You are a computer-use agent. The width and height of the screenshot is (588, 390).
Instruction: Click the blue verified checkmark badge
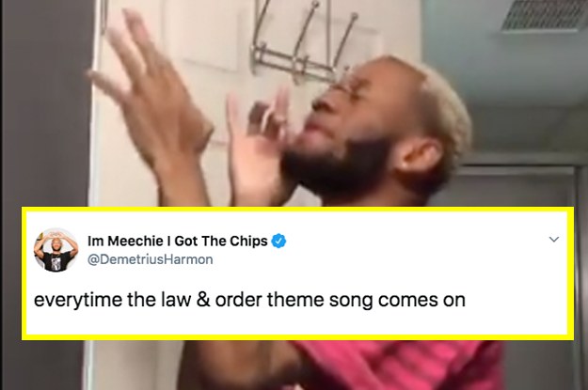pyautogui.click(x=278, y=241)
